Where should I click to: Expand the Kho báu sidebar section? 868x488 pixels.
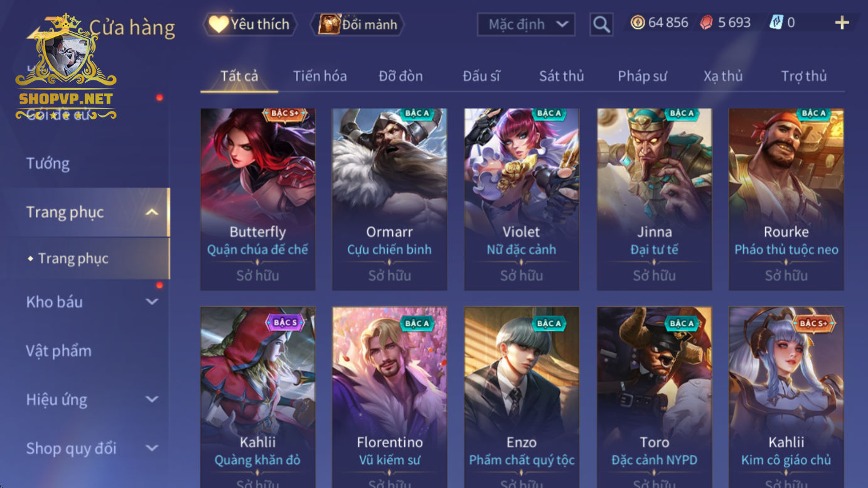[x=152, y=302]
